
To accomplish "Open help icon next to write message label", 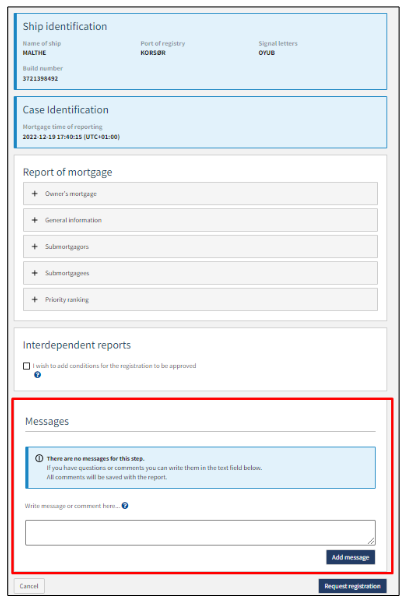I will coord(125,506).
